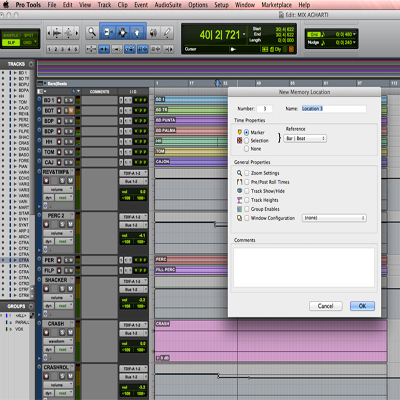Click the Slip edit mode button
This screenshot has height=400, width=400.
[x=11, y=42]
